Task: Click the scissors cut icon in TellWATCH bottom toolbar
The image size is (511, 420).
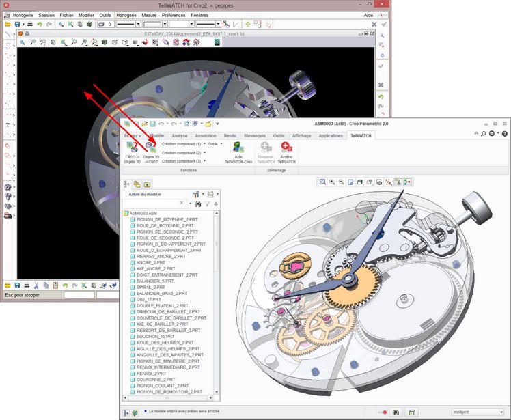Action: pos(36,285)
